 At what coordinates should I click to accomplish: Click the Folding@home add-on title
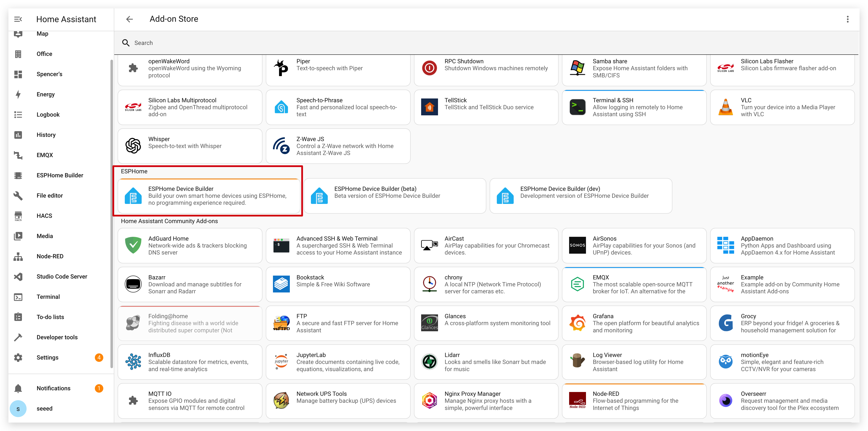click(168, 316)
